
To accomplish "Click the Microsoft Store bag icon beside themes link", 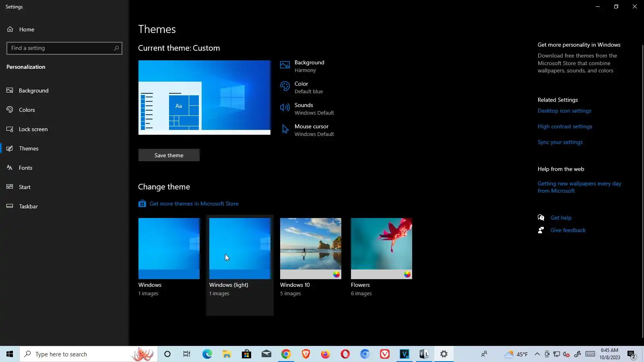I will click(x=142, y=204).
